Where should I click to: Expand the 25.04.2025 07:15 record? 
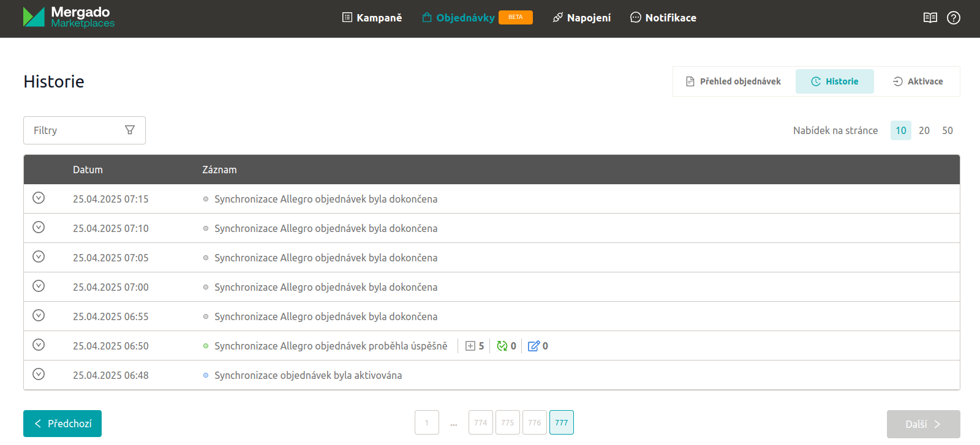[x=39, y=198]
